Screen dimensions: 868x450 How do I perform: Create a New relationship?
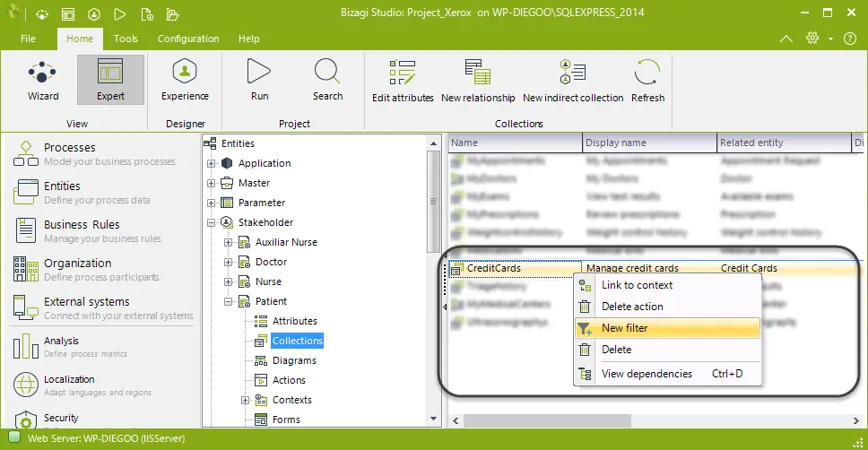(478, 82)
